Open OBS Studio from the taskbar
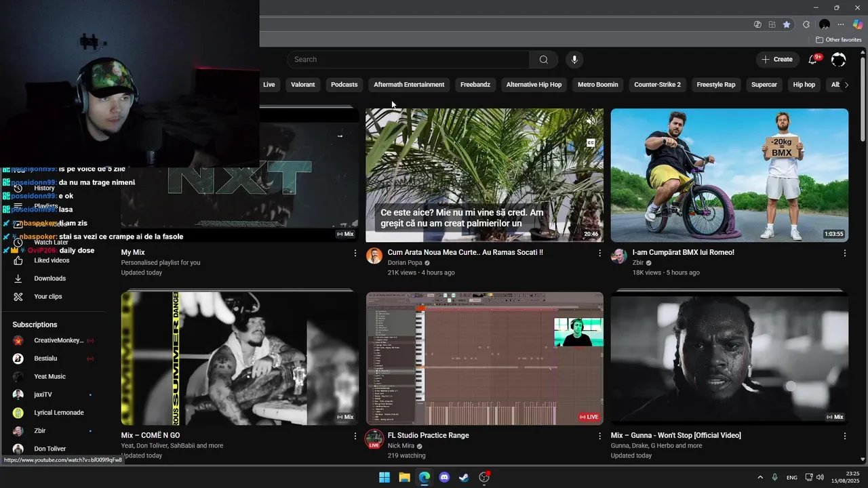This screenshot has height=488, width=868. [x=484, y=477]
